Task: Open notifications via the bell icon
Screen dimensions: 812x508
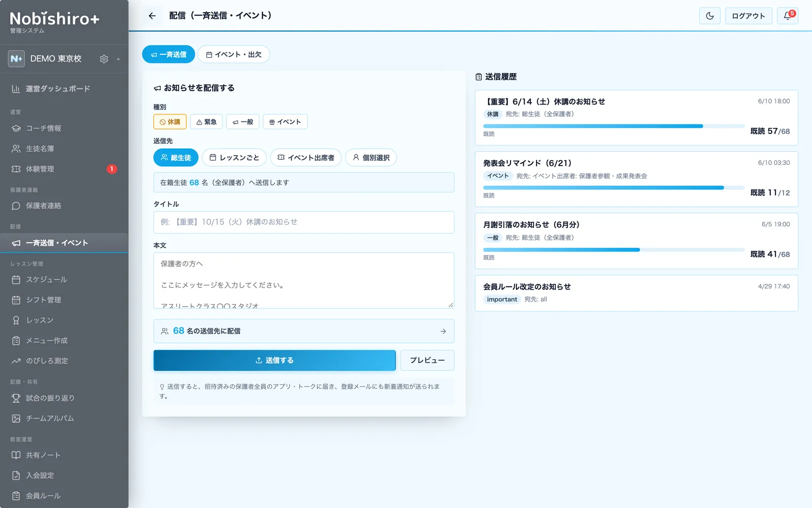Action: coord(788,16)
